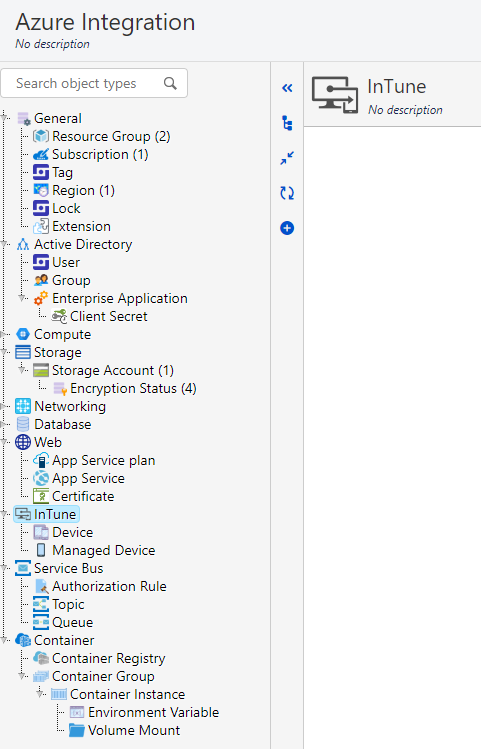Image resolution: width=481 pixels, height=749 pixels.
Task: Click the Encryption Status icon
Action: point(59,388)
